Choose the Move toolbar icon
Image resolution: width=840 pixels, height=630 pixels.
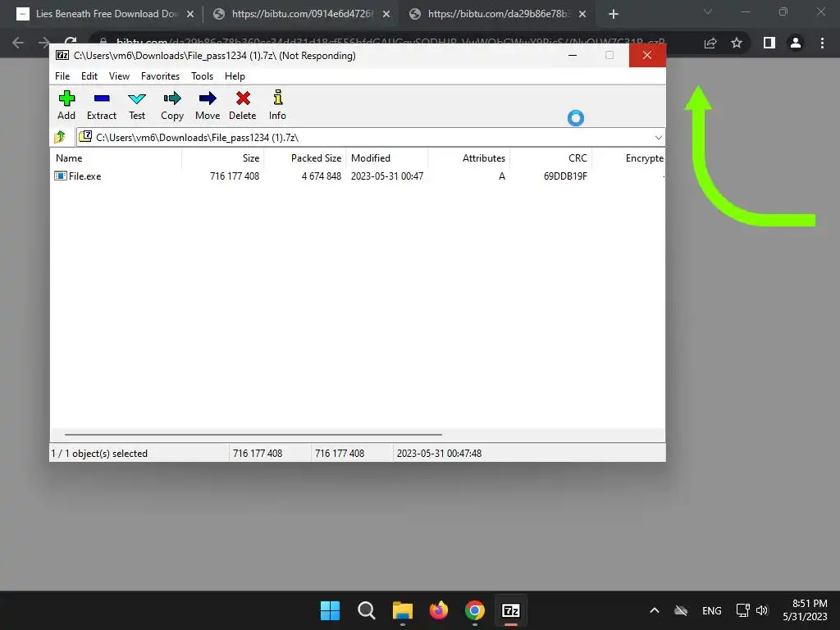tap(208, 105)
